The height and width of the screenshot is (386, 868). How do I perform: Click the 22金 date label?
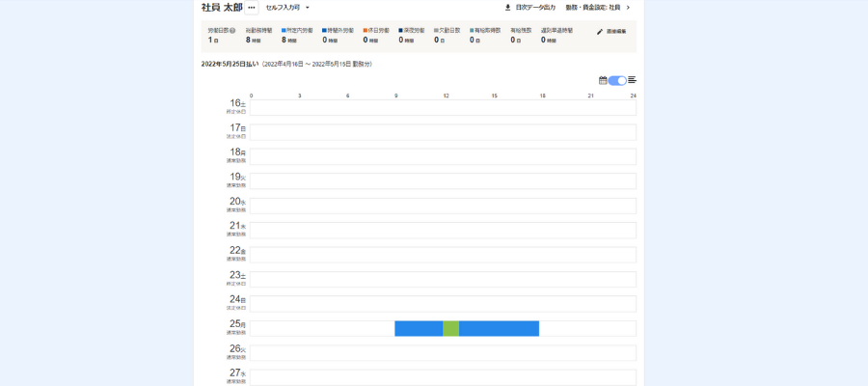coord(236,251)
